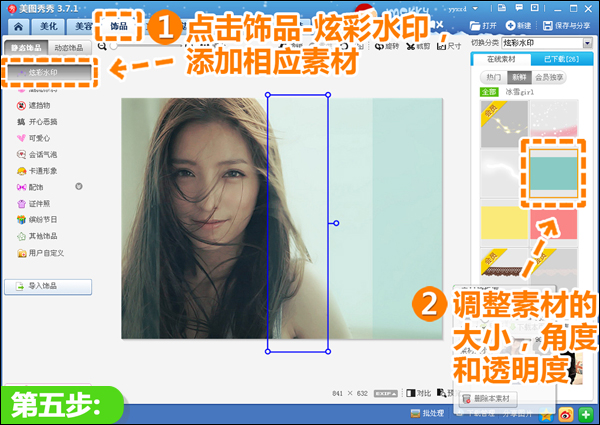Click the 对比 compare button

coord(418,393)
